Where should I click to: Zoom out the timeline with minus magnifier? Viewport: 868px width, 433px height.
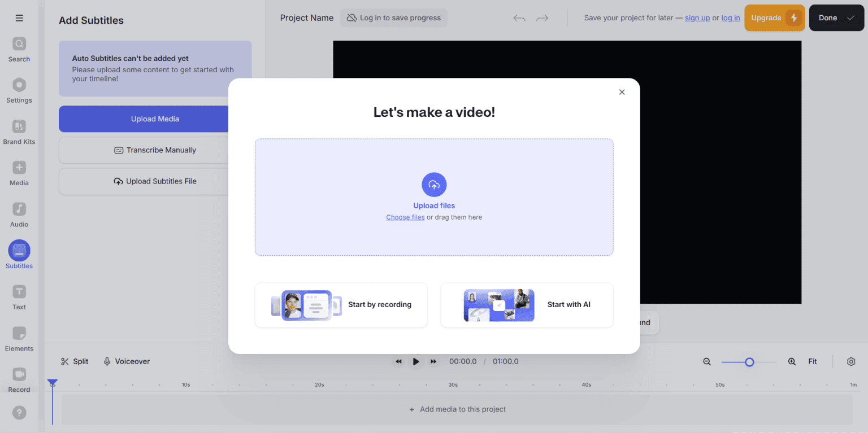click(x=707, y=362)
